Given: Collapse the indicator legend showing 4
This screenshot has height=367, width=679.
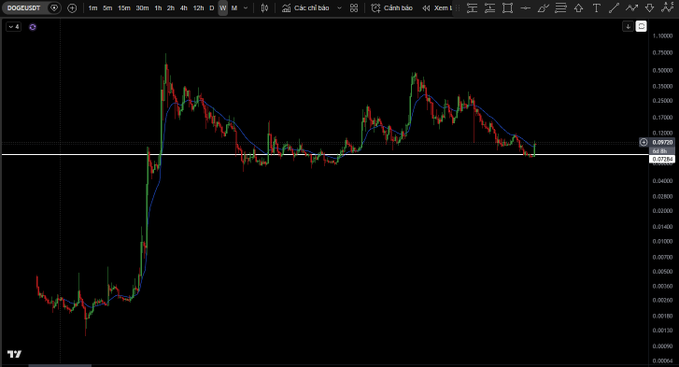Looking at the screenshot, I should [x=13, y=27].
